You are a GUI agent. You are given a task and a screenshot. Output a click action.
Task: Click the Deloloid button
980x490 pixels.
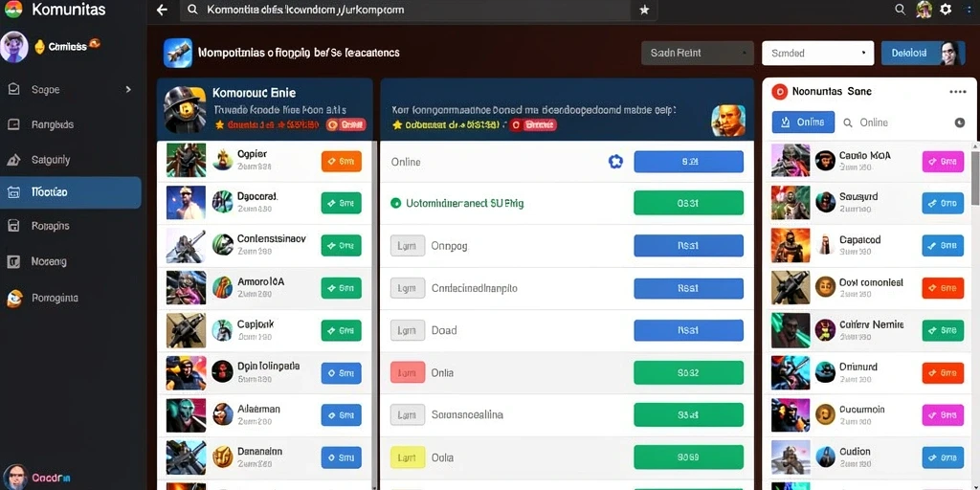(923, 54)
